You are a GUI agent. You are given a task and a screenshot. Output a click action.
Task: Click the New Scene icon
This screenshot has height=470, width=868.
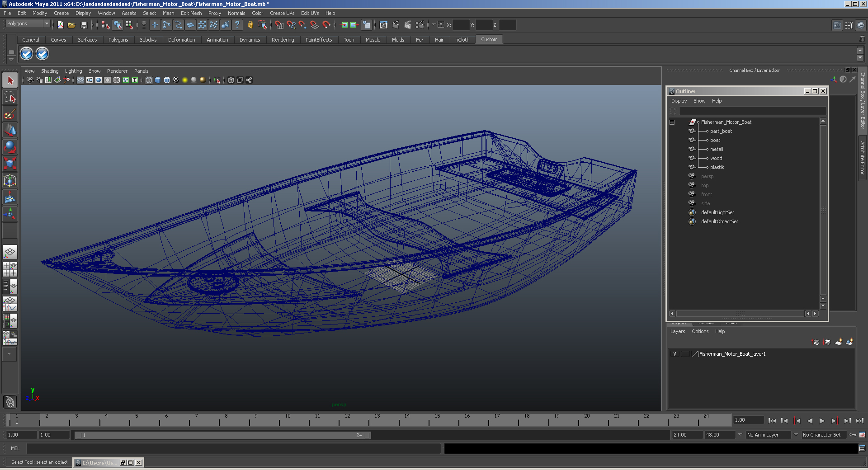pyautogui.click(x=60, y=25)
